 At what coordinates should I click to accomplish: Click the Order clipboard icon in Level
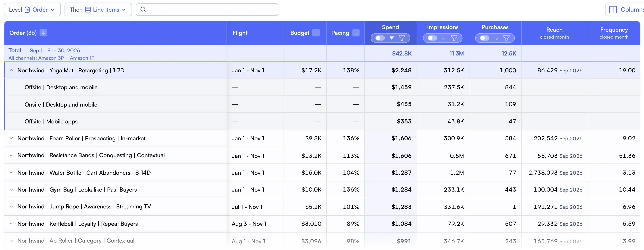coord(27,9)
